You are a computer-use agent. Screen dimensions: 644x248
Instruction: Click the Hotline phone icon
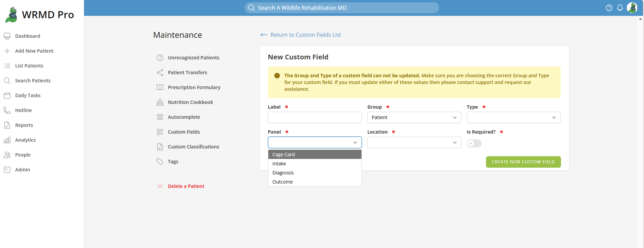[x=7, y=110]
